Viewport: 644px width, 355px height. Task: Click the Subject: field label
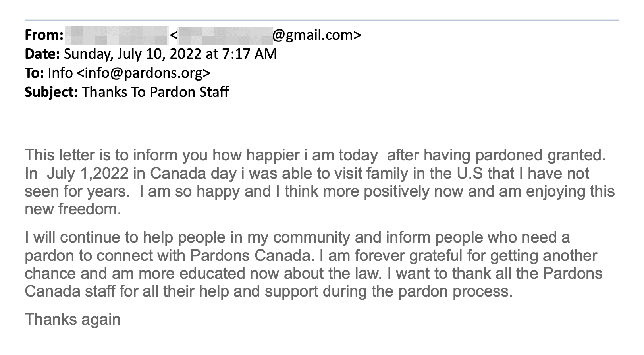tap(51, 92)
